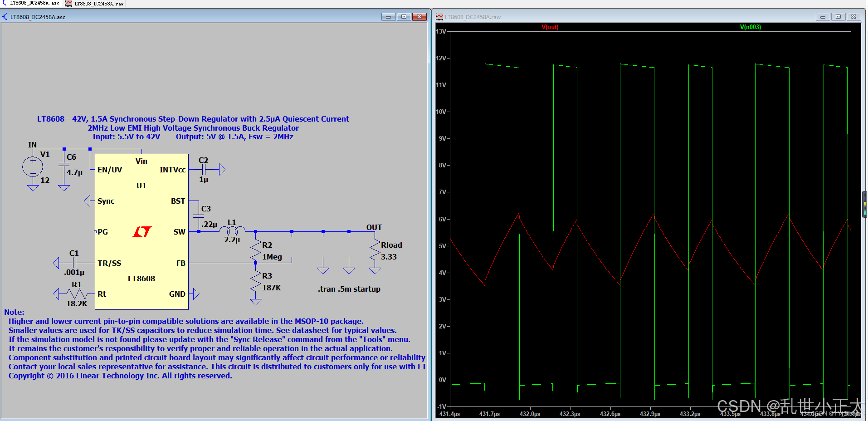The width and height of the screenshot is (868, 421).
Task: Click the red LT logo on U1
Action: tap(141, 232)
